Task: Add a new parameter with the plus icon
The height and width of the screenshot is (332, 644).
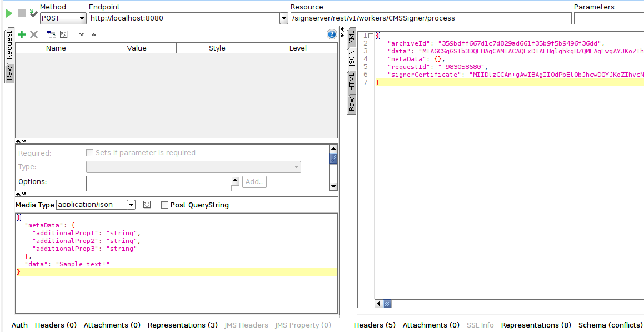Action: (21, 34)
